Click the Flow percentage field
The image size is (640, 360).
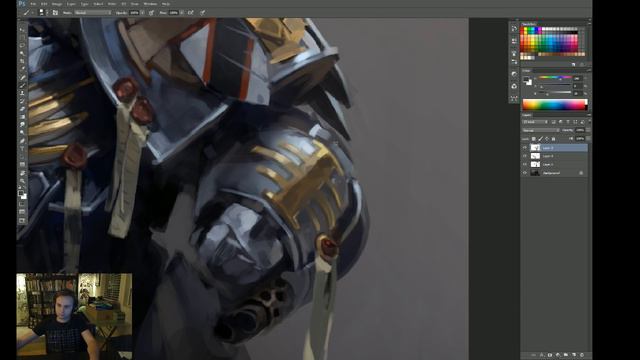pyautogui.click(x=173, y=13)
